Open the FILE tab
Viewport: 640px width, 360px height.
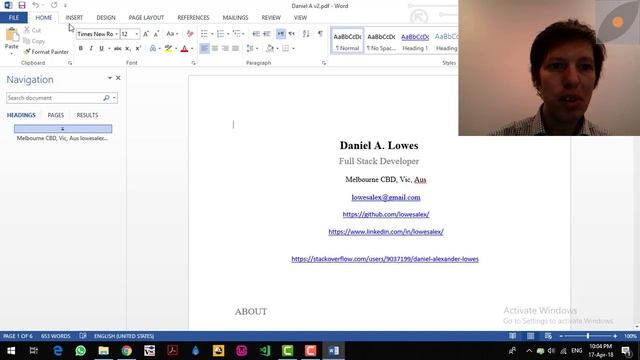pos(14,18)
